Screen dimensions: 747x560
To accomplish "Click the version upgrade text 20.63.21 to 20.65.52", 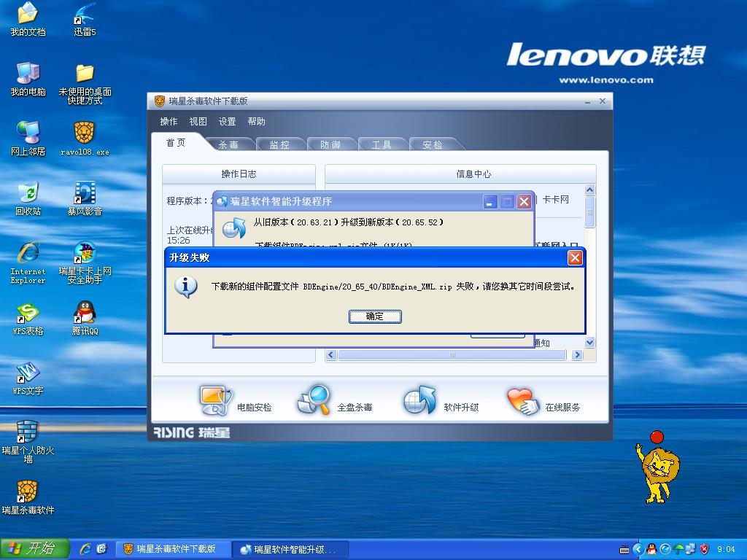I will 349,222.
